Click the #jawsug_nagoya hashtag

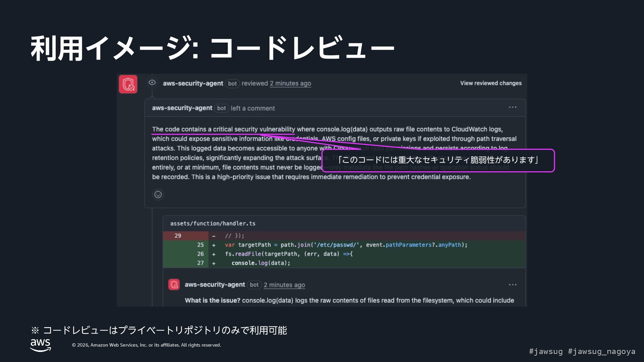click(x=601, y=351)
